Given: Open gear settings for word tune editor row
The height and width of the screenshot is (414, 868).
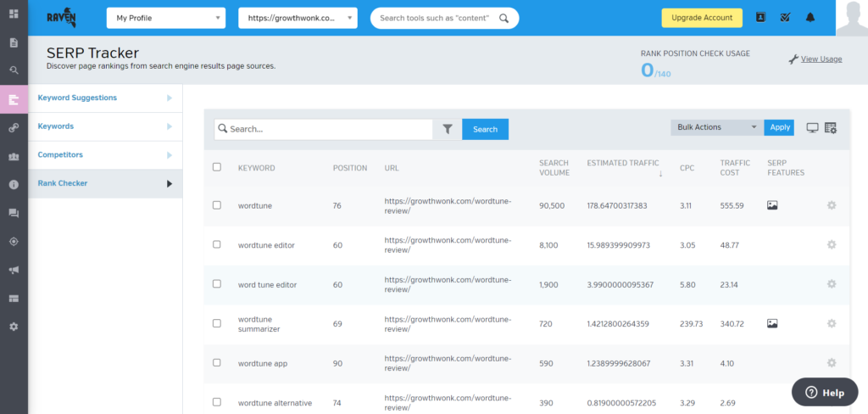Looking at the screenshot, I should click(x=831, y=283).
